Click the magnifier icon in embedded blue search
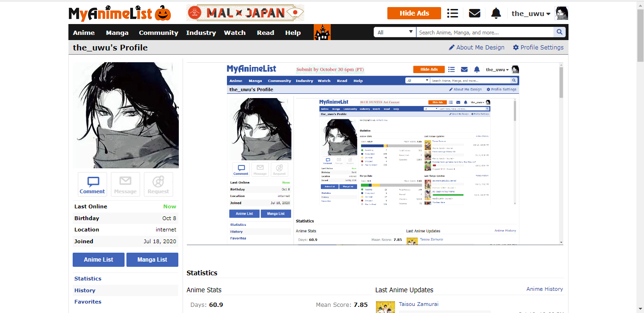Viewport: 644px width, 313px height. pyautogui.click(x=514, y=81)
